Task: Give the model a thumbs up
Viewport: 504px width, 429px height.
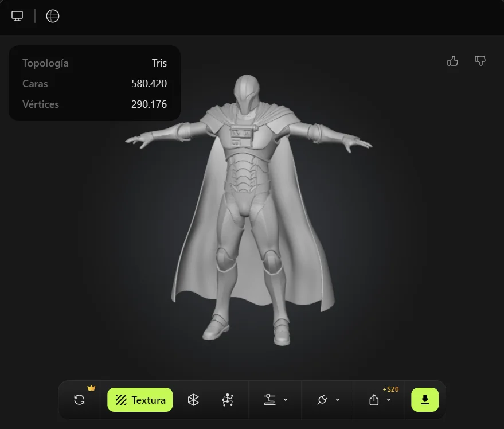Action: (452, 61)
